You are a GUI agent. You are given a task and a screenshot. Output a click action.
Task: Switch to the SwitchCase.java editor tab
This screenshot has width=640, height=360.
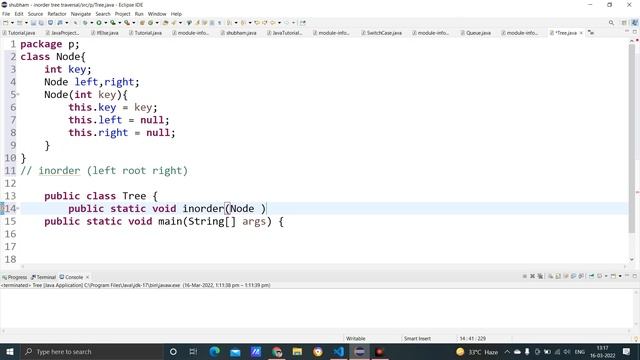click(381, 33)
